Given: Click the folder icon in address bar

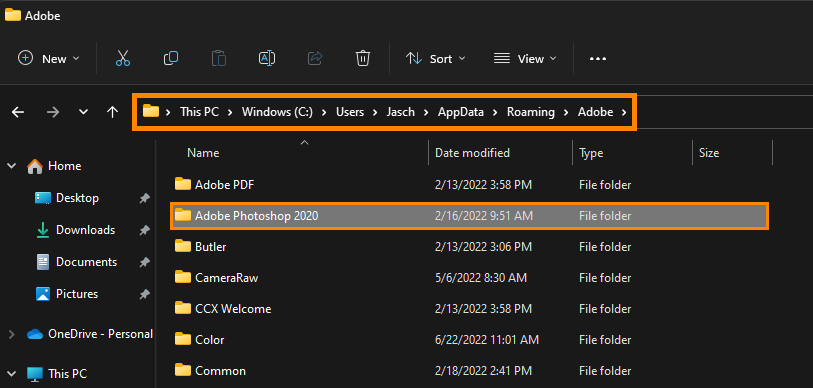Looking at the screenshot, I should pos(151,111).
